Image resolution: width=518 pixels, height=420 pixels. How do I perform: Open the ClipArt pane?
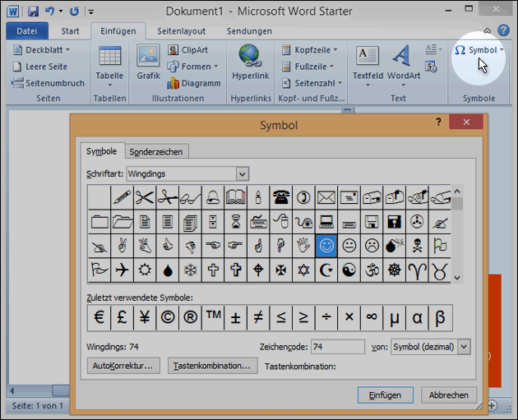[x=187, y=50]
